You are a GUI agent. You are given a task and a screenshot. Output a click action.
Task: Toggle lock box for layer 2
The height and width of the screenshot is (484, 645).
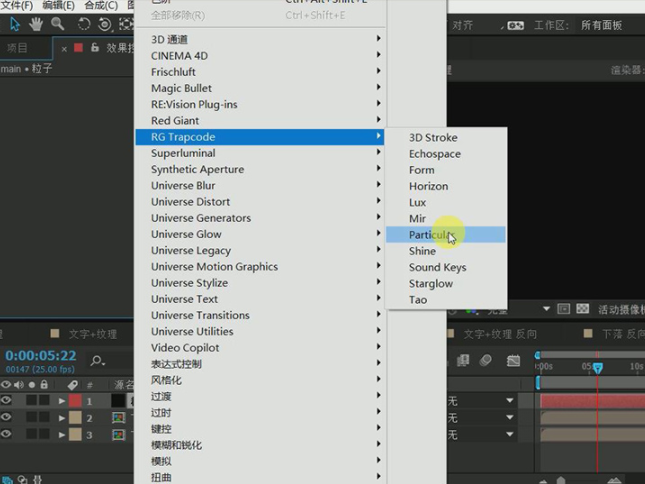click(44, 417)
